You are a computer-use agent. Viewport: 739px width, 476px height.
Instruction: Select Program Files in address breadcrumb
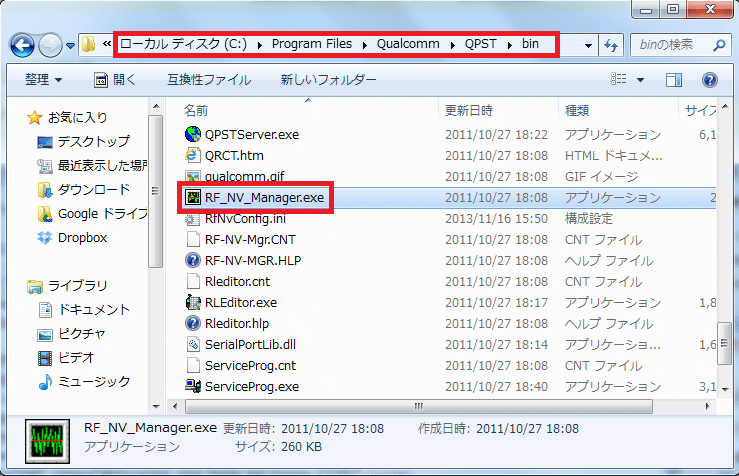(312, 44)
